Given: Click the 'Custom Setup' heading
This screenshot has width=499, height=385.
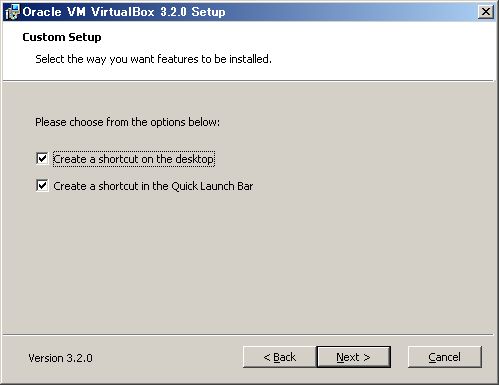Looking at the screenshot, I should (x=62, y=37).
